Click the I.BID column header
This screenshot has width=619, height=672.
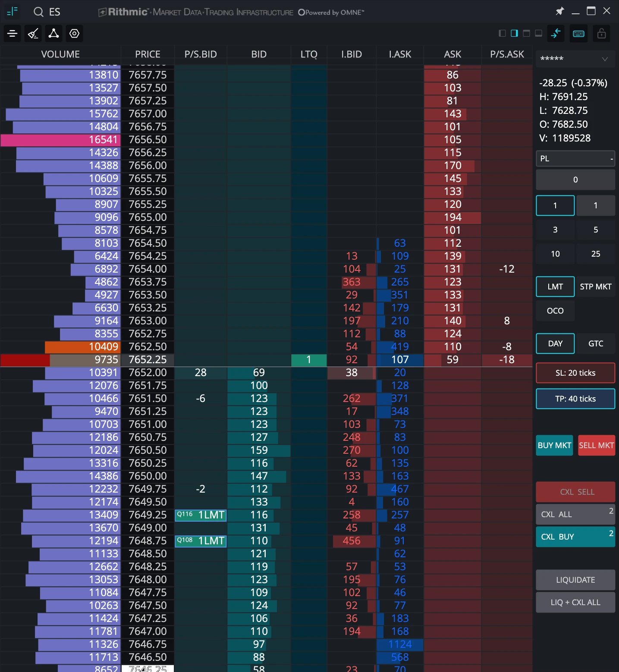352,54
